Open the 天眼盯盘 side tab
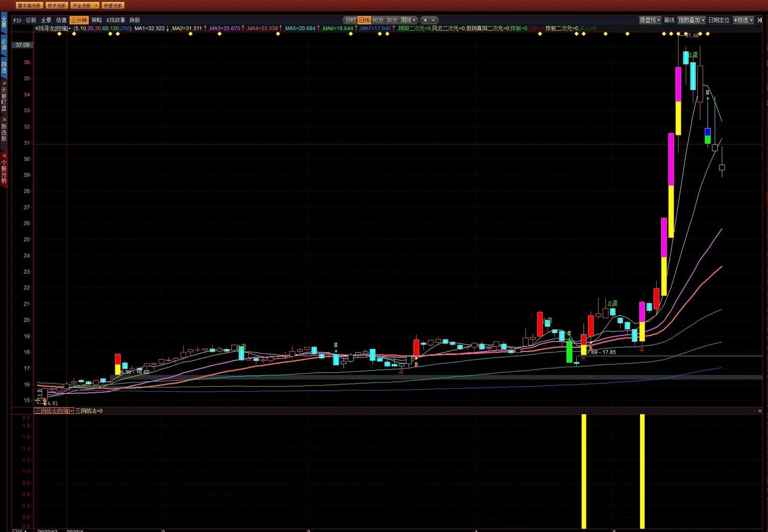 coord(4,99)
